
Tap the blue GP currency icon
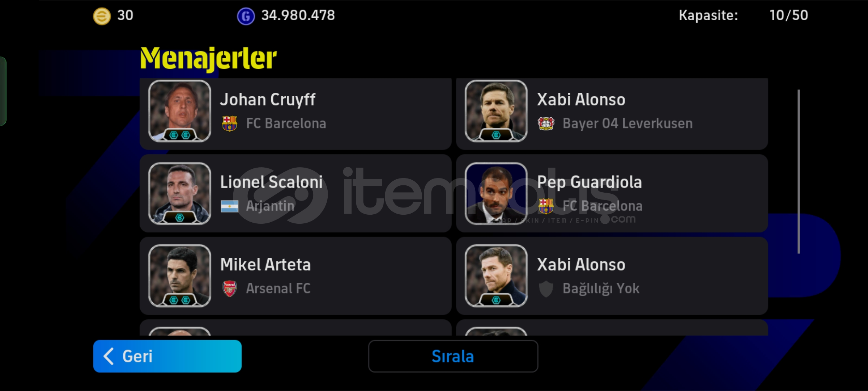246,16
